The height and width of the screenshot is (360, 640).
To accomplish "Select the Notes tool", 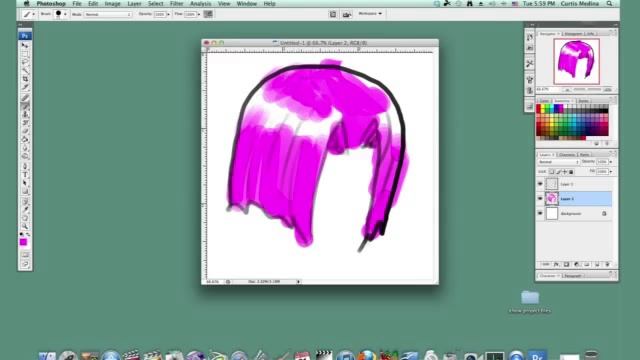I will pyautogui.click(x=25, y=201).
